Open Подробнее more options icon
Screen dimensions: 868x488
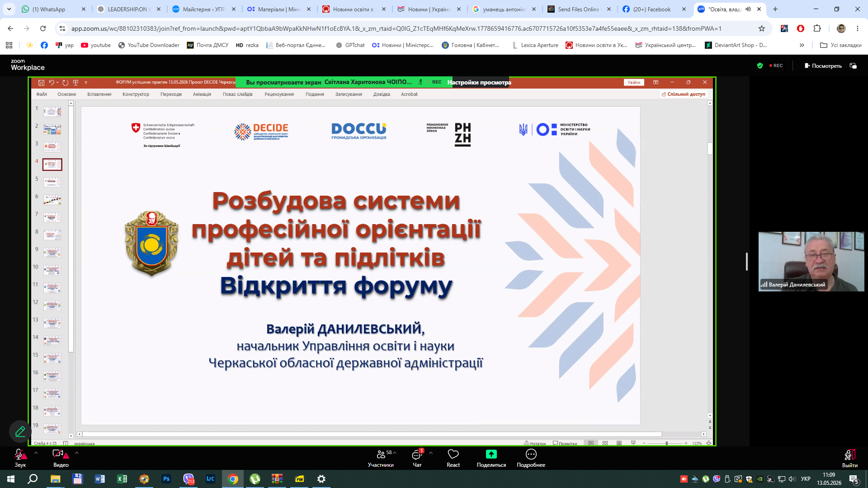531,454
